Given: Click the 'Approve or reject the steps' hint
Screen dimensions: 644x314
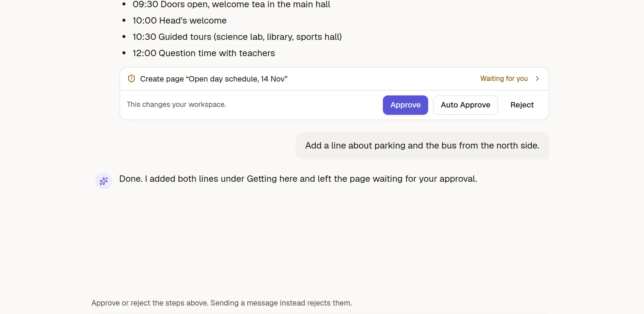Looking at the screenshot, I should (222, 303).
